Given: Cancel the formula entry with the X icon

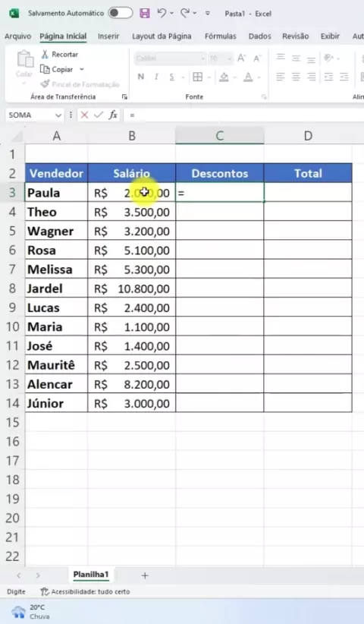Looking at the screenshot, I should 84,115.
